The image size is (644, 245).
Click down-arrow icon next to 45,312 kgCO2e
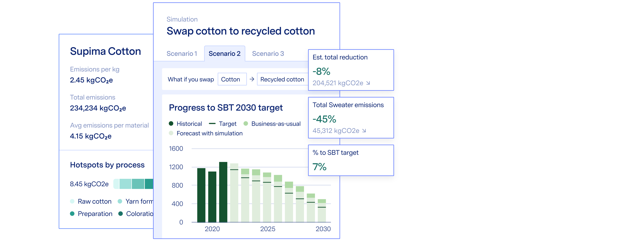pyautogui.click(x=364, y=131)
